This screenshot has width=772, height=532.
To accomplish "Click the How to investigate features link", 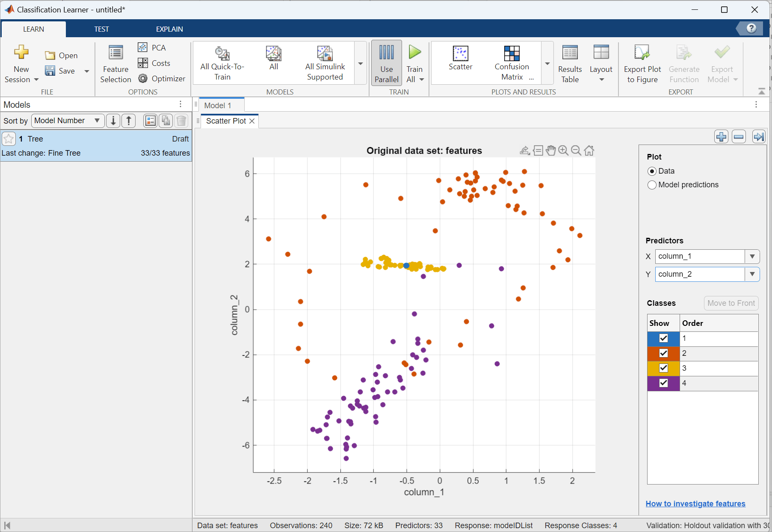I will 695,503.
